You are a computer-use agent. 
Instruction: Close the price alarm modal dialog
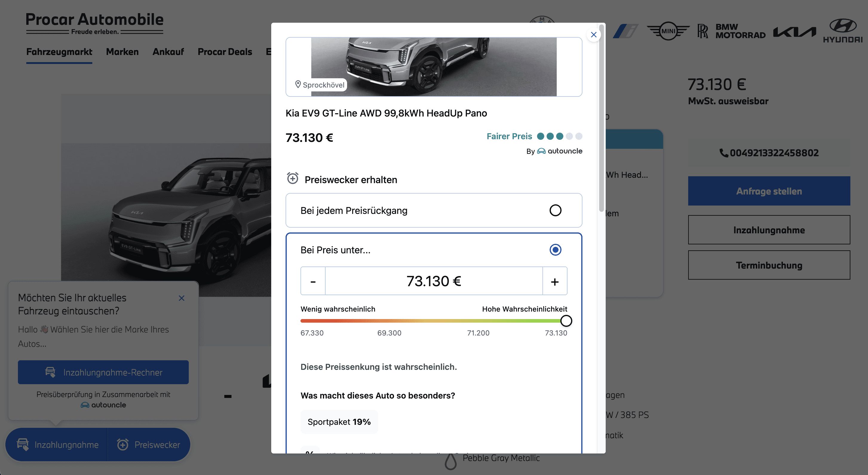[594, 35]
